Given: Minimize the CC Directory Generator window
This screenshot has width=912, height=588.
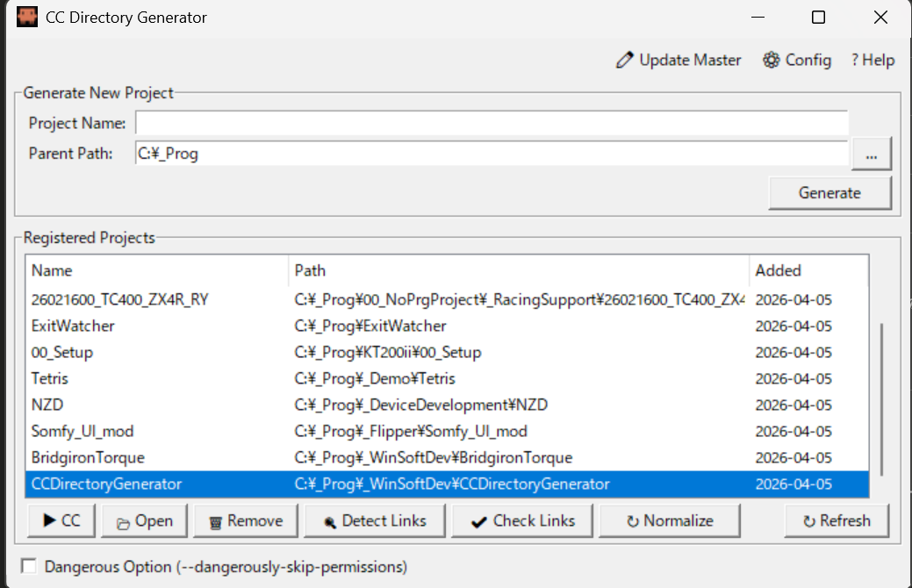Looking at the screenshot, I should tap(758, 18).
